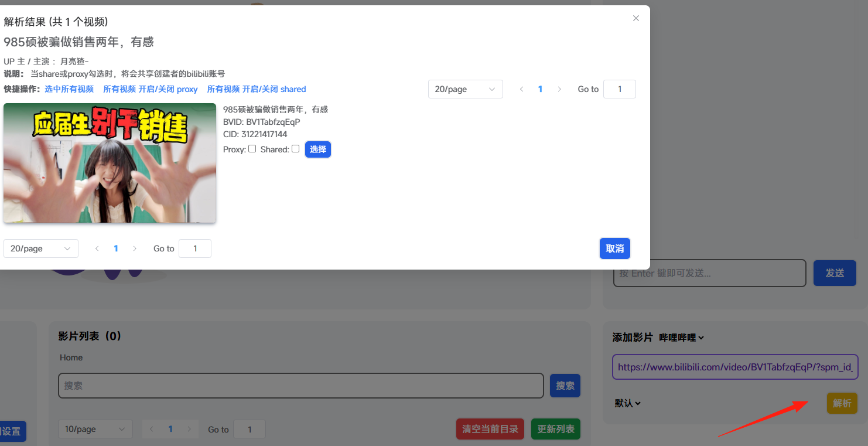Close the 解析结果 dialog with the X icon

(636, 18)
